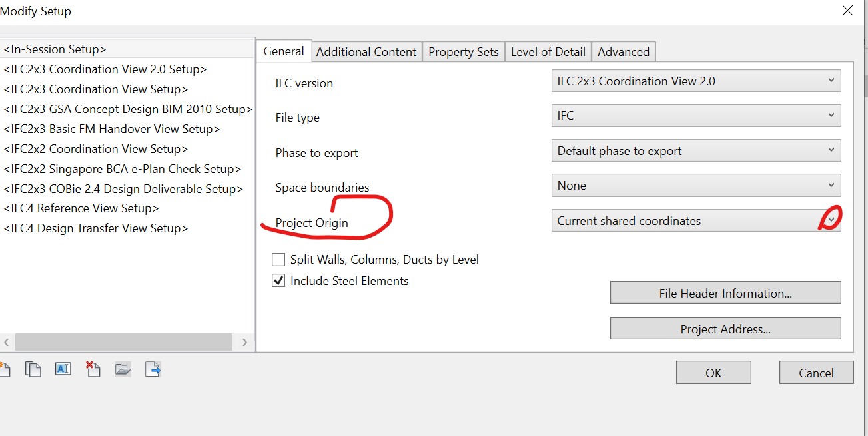Viewport: 868px width, 436px height.
Task: Open the File type dropdown
Action: (831, 115)
